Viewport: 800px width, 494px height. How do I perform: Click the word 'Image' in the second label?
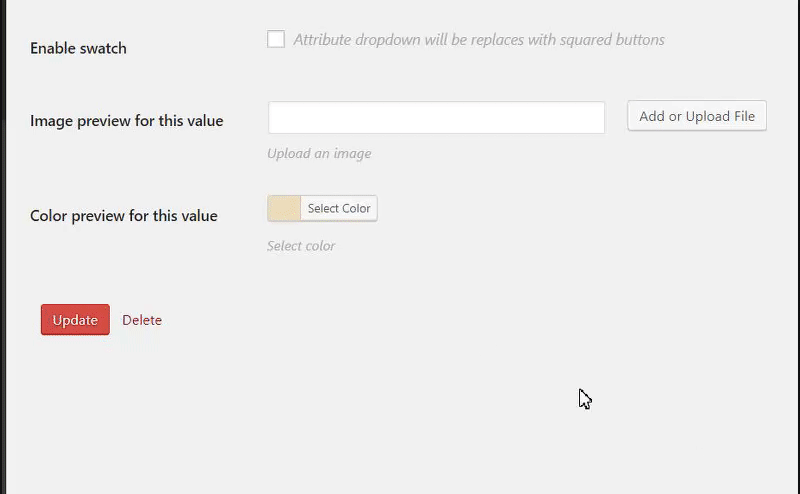51,121
